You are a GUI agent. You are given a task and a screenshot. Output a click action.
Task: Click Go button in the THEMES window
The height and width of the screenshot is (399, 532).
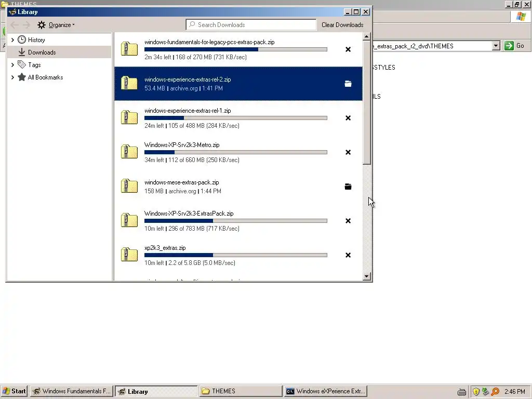(x=514, y=46)
